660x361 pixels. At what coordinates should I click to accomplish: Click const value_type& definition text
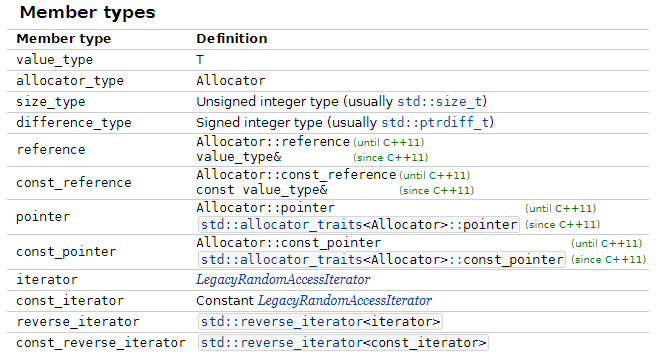point(261,190)
